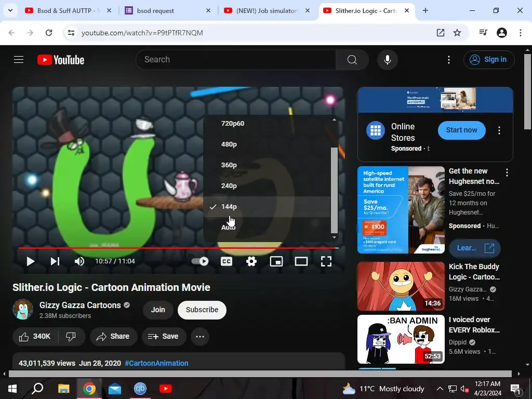Switch to the bsod request tab

coord(167,11)
